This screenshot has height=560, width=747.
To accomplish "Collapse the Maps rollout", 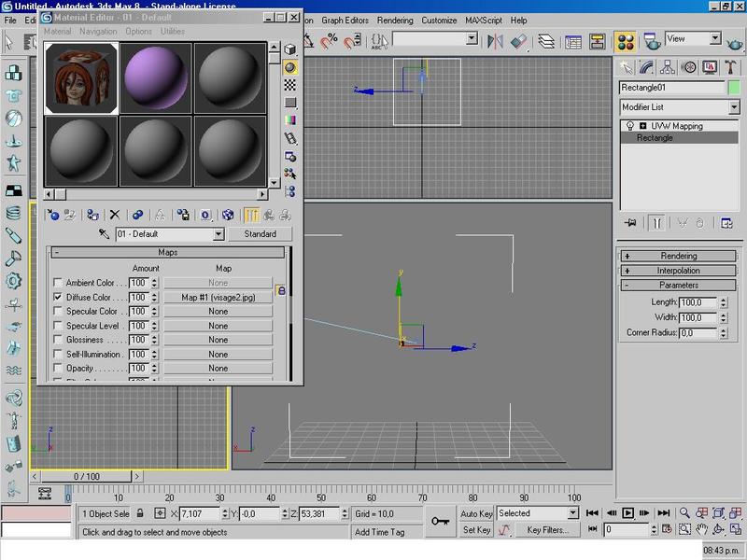I will tap(168, 252).
